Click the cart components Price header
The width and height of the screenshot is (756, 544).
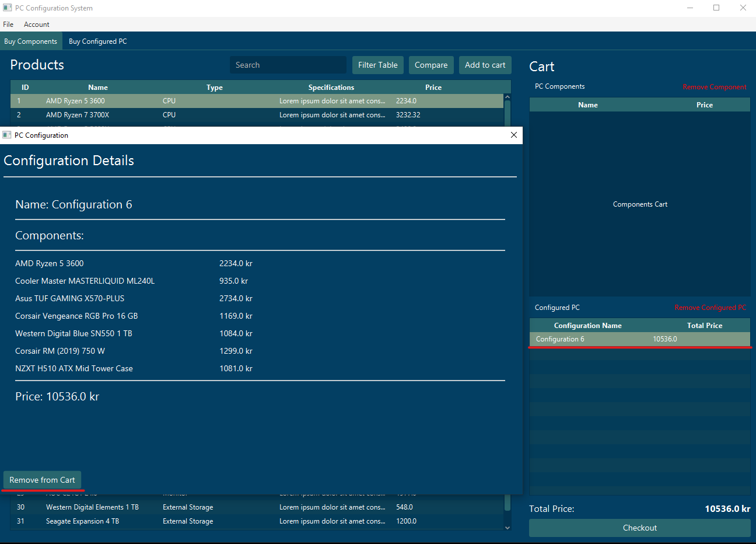click(705, 105)
